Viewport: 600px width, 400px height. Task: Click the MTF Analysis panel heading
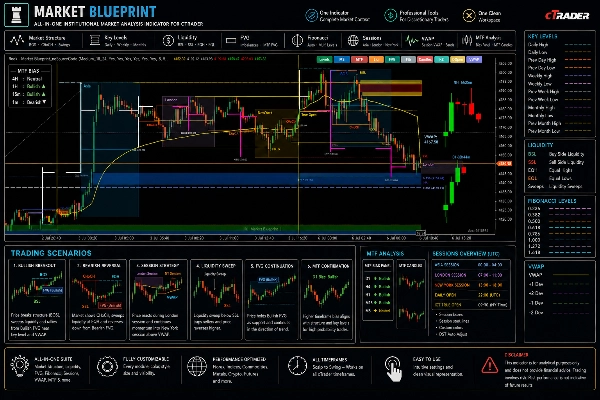click(x=385, y=253)
